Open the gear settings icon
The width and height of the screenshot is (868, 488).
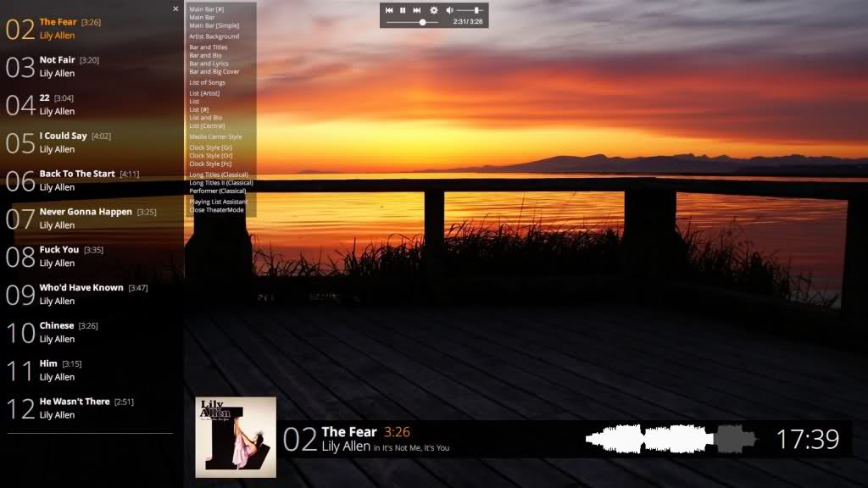434,10
